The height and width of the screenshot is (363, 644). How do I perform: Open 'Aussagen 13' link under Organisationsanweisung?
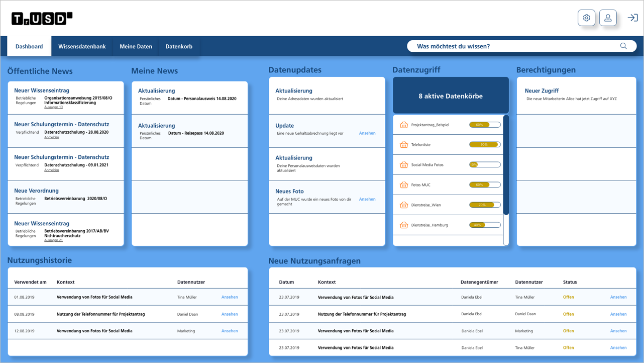[53, 107]
